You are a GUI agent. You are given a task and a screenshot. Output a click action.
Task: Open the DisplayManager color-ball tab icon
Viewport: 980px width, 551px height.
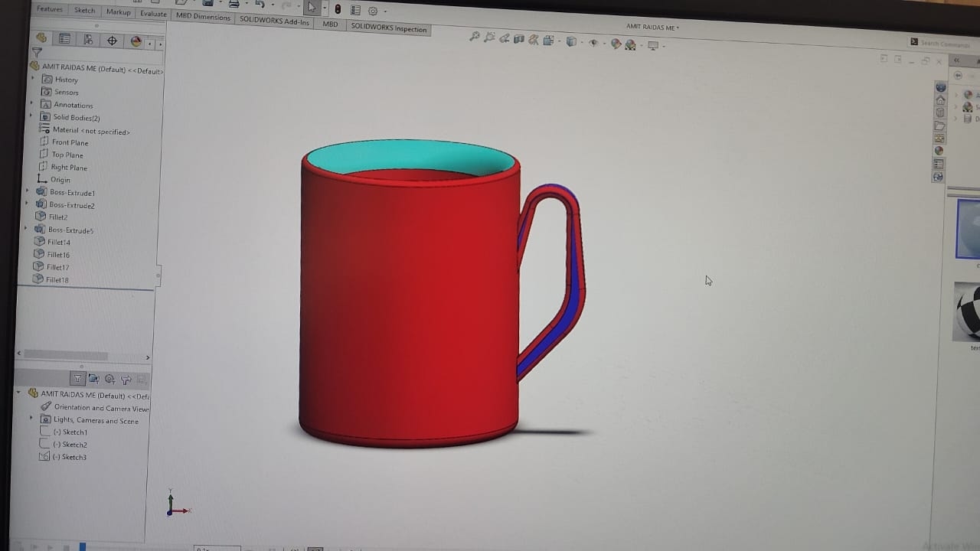(136, 41)
